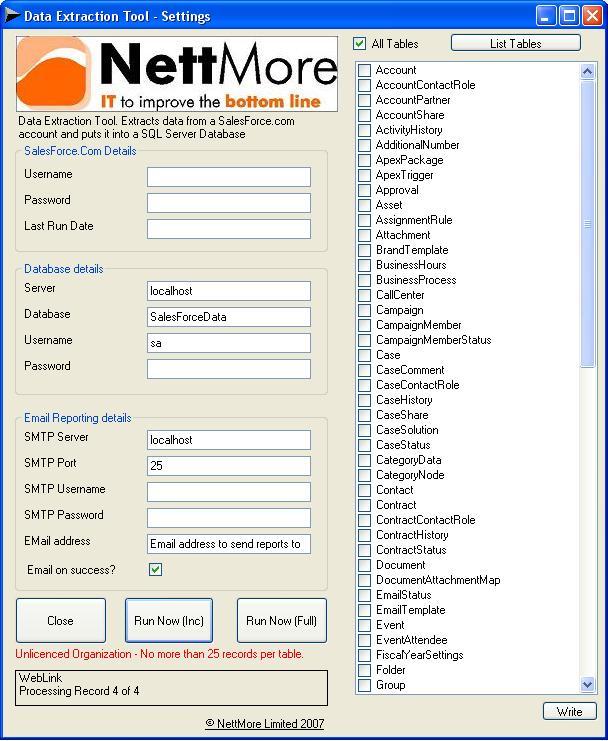
Task: Tick the Contact checkbox
Action: click(x=364, y=490)
